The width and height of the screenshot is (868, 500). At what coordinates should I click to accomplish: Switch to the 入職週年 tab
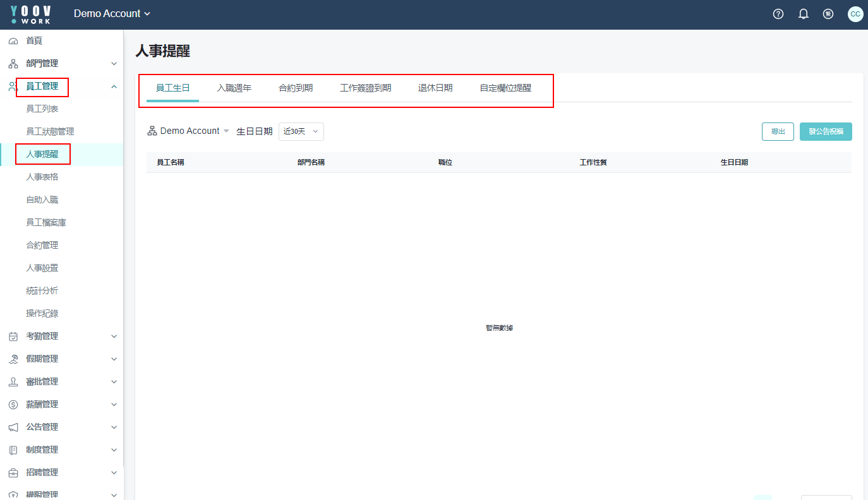click(234, 88)
